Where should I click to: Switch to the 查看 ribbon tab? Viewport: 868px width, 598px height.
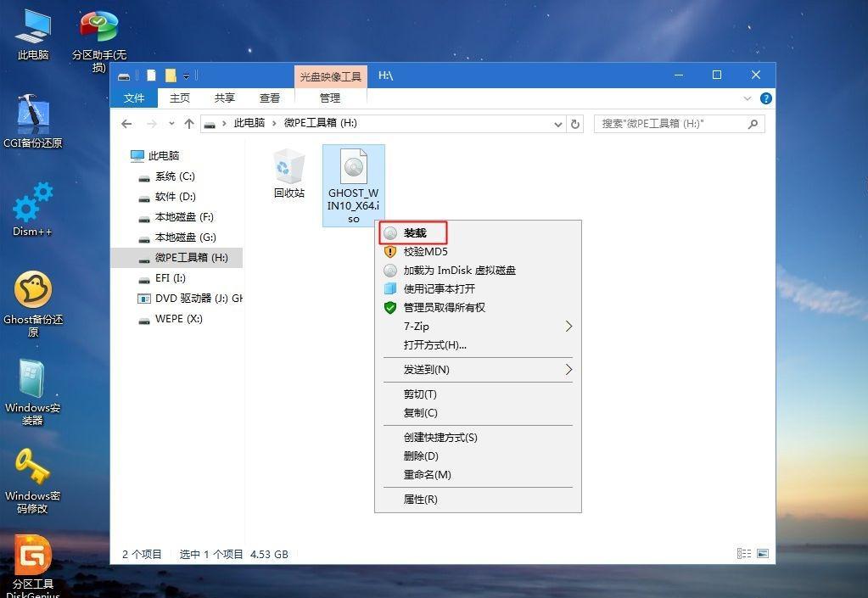pyautogui.click(x=269, y=98)
